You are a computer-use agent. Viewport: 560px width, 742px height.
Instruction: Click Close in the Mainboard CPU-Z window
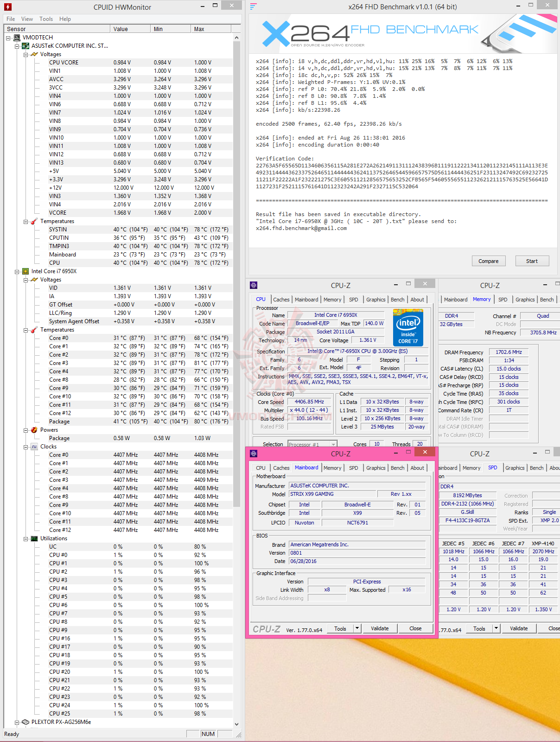point(415,628)
